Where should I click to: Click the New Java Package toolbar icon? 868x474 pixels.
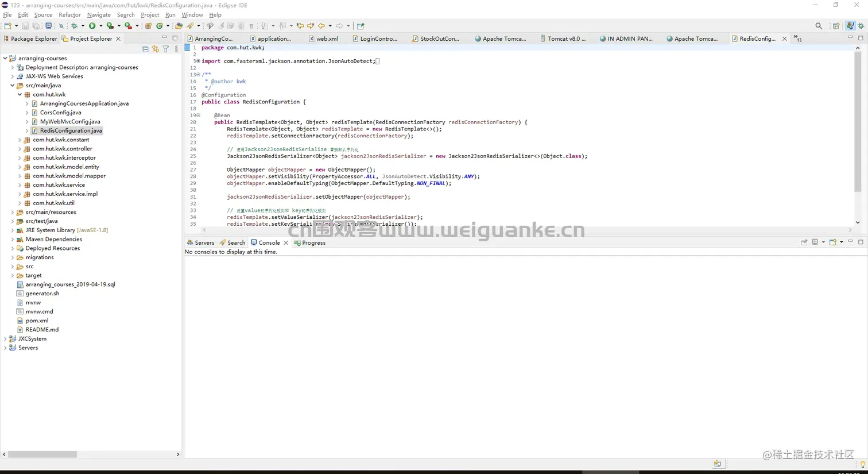tap(148, 26)
